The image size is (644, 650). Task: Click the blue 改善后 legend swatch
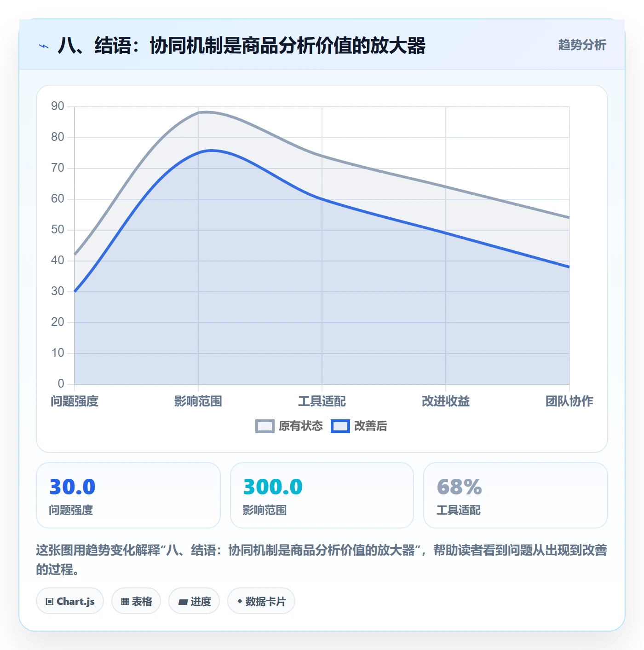340,426
